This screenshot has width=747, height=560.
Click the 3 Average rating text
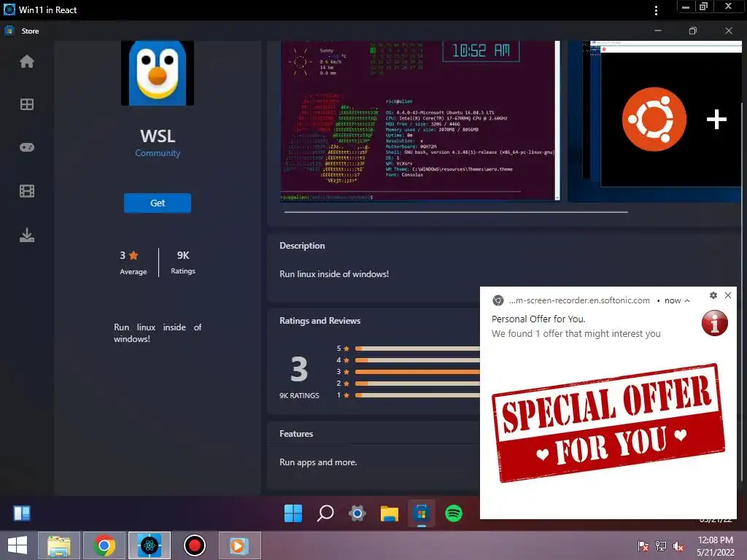[133, 262]
